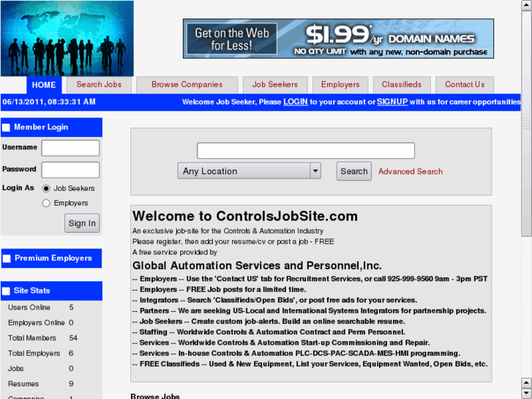Switch to the Job Seekers tab
Screen dimensions: 532x399
[x=275, y=85]
